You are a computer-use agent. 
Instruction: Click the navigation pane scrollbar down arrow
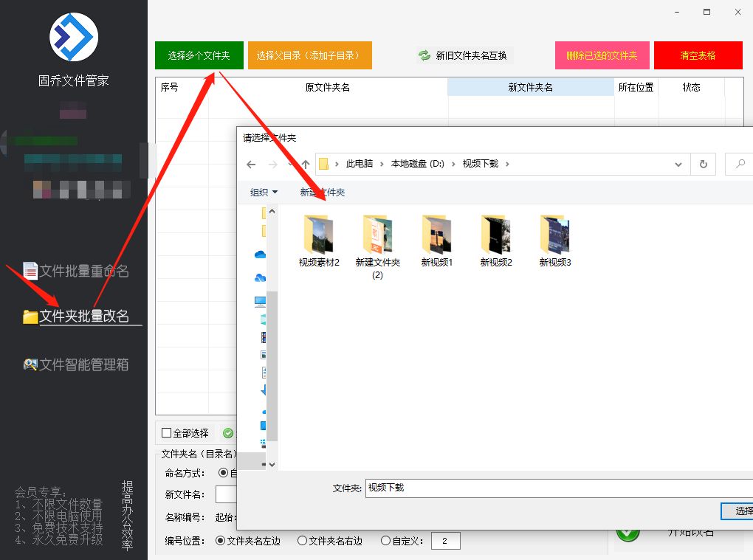(x=272, y=465)
